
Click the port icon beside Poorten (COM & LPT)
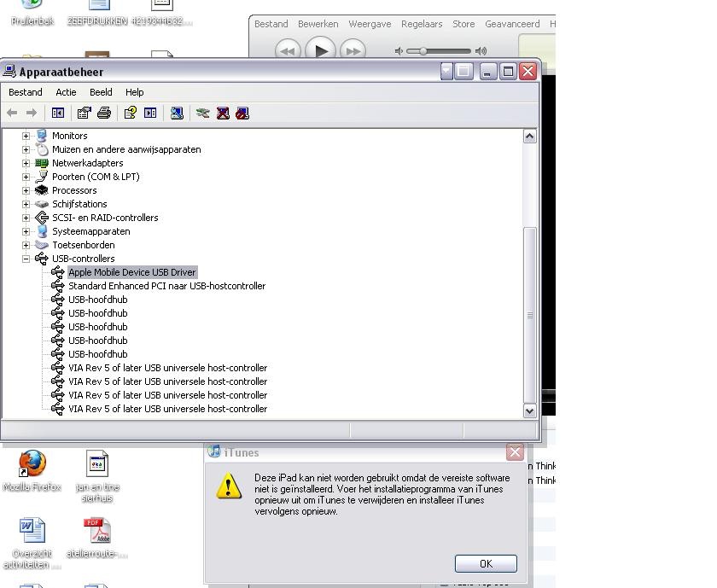point(42,177)
